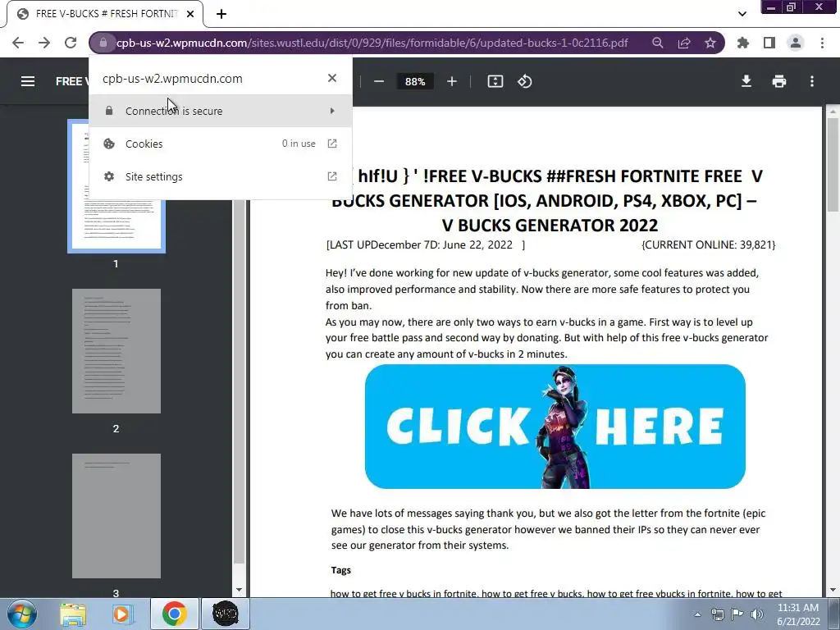Close the site information popup

pos(332,78)
